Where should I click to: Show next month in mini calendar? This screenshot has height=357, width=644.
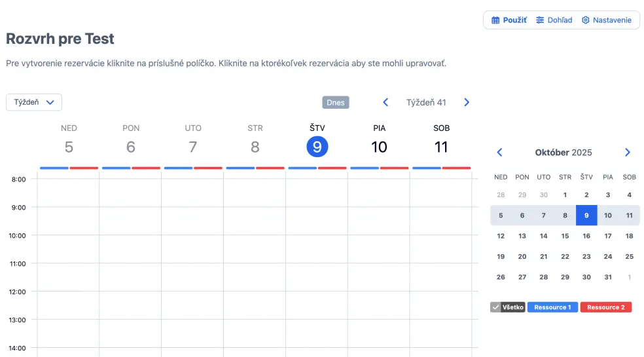[628, 153]
